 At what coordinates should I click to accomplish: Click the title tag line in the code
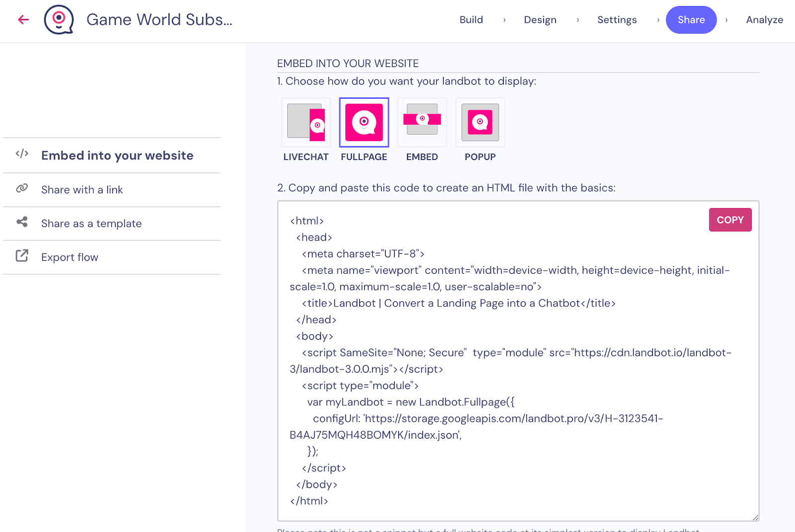tap(459, 304)
